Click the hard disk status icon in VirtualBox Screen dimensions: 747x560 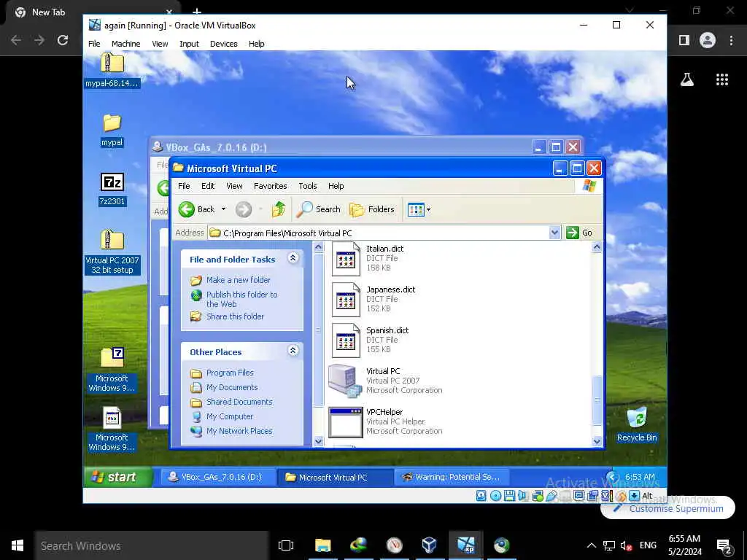pos(481,496)
